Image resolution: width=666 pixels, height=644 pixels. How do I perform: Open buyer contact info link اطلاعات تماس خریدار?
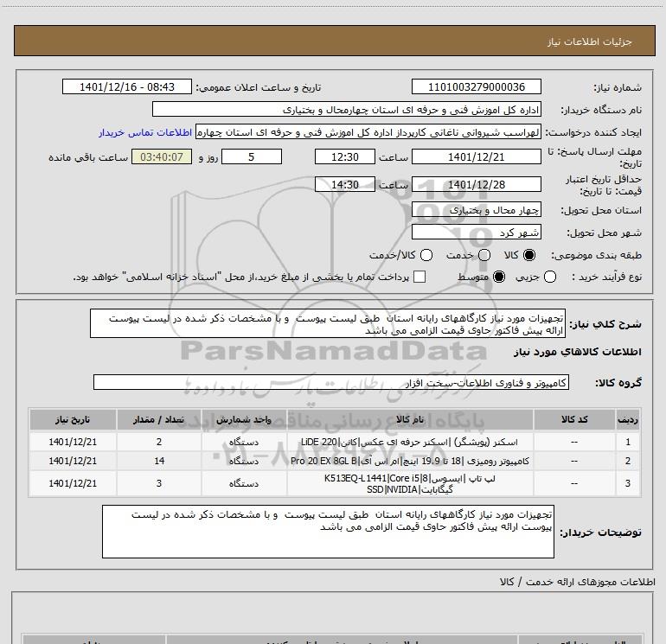click(145, 132)
